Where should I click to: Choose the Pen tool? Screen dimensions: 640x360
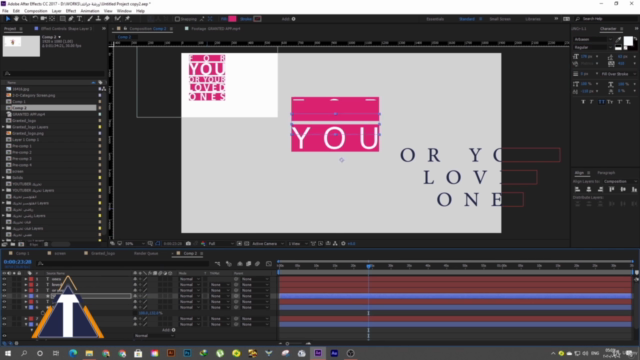click(71, 19)
